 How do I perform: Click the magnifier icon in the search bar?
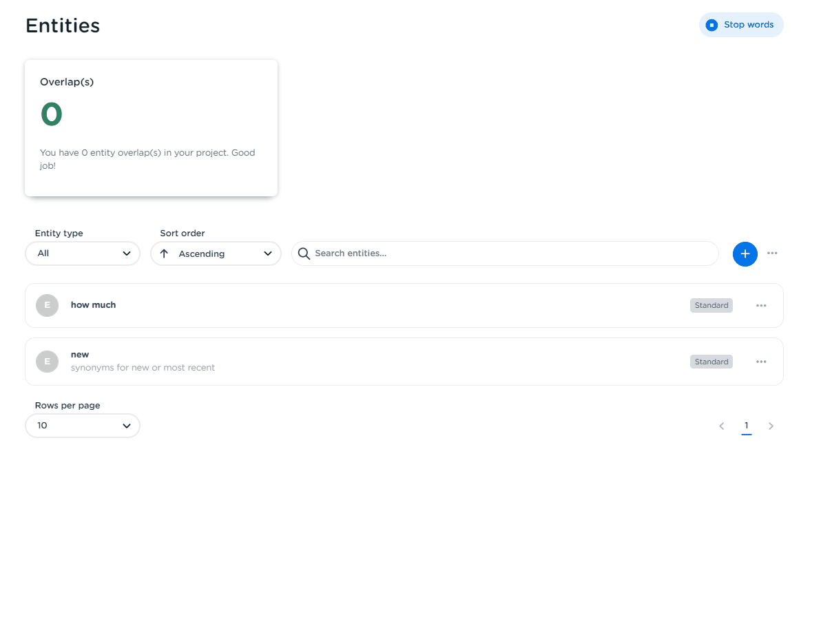pyautogui.click(x=304, y=253)
